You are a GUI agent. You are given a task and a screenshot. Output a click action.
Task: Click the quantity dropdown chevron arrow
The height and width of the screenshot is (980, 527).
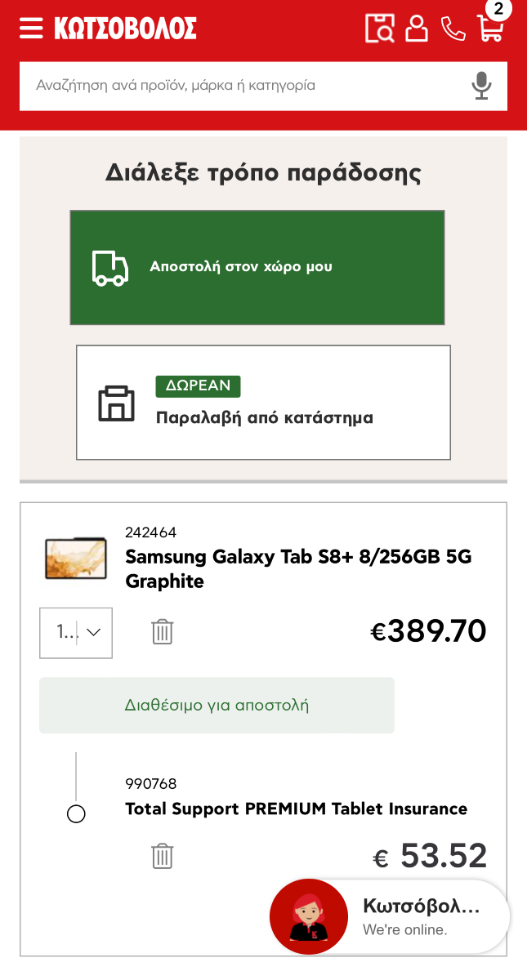pyautogui.click(x=94, y=632)
